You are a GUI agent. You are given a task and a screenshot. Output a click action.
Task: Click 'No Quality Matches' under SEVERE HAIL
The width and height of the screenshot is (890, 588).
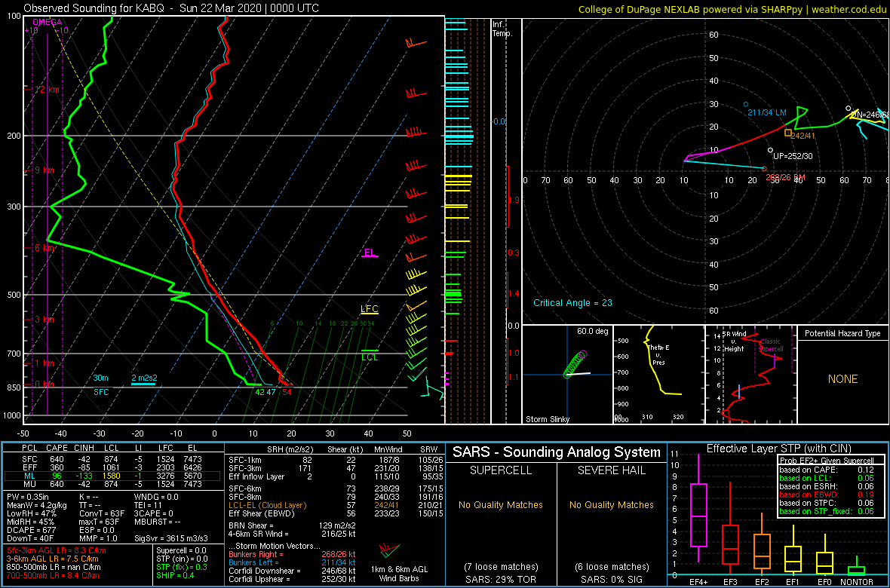tap(611, 505)
